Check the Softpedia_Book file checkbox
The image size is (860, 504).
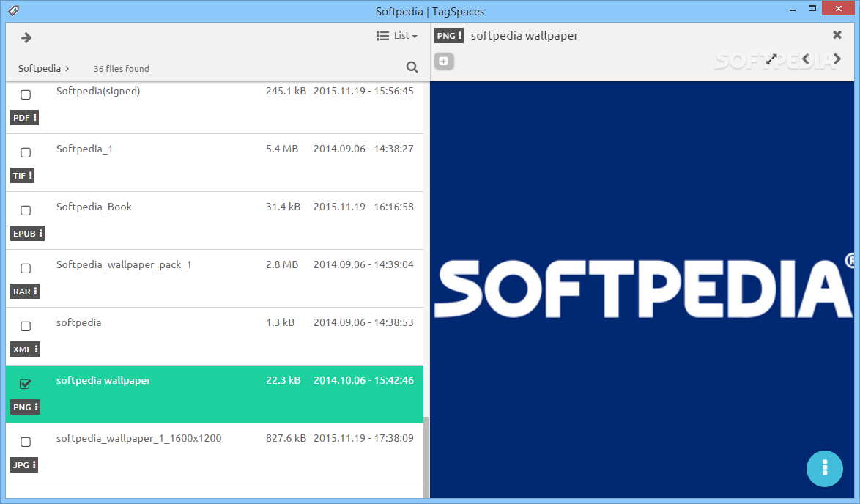[x=25, y=210]
